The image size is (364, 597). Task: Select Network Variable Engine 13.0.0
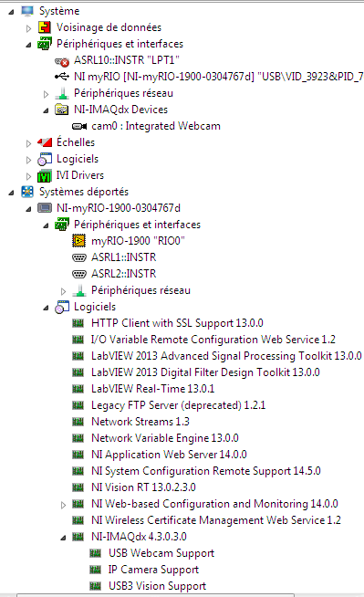165,438
